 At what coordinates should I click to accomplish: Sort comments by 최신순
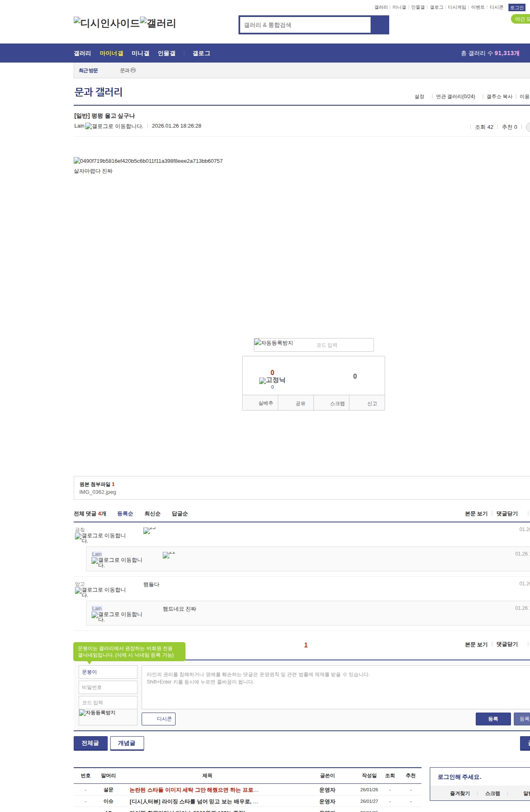(152, 514)
